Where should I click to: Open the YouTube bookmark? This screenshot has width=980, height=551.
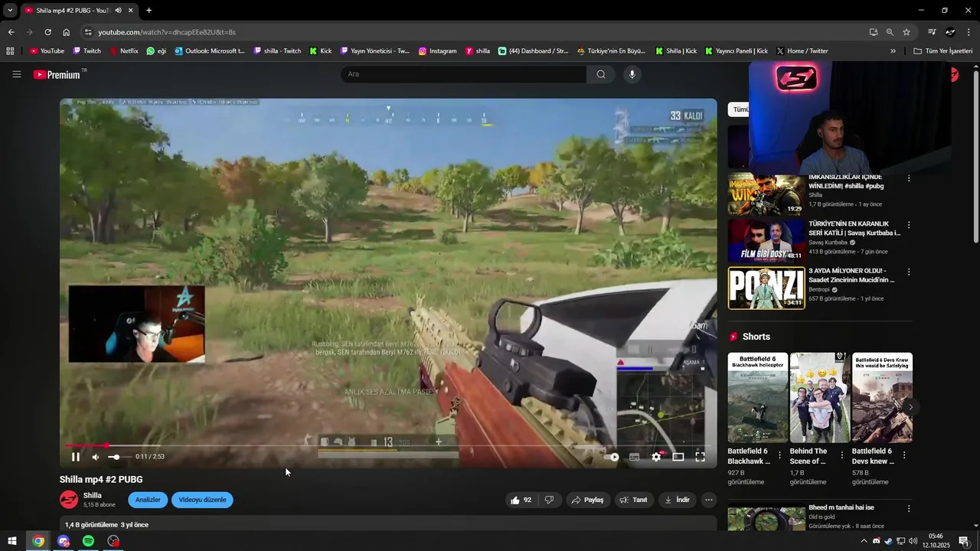click(47, 51)
